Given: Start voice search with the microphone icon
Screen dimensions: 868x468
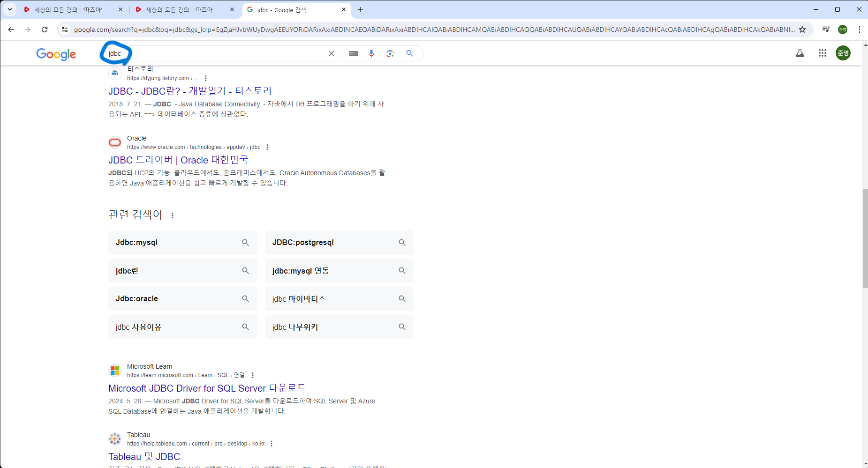Looking at the screenshot, I should (371, 53).
